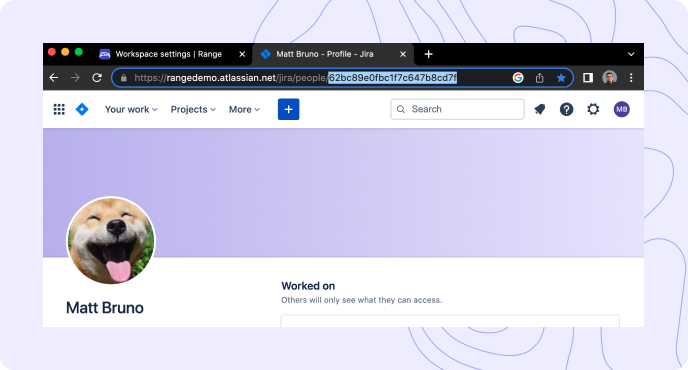
Task: Open the Help question mark icon
Action: tap(566, 109)
